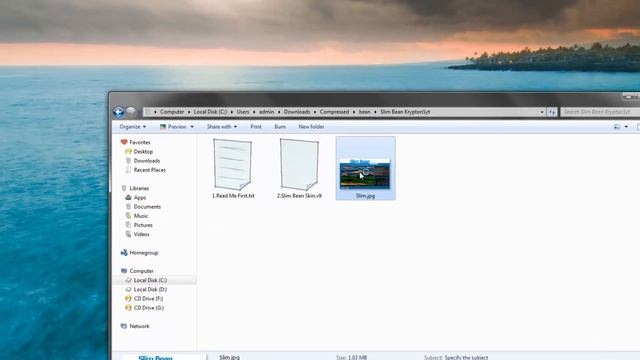Image resolution: width=640 pixels, height=360 pixels.
Task: Click the Users breadcrumb
Action: [x=243, y=112]
